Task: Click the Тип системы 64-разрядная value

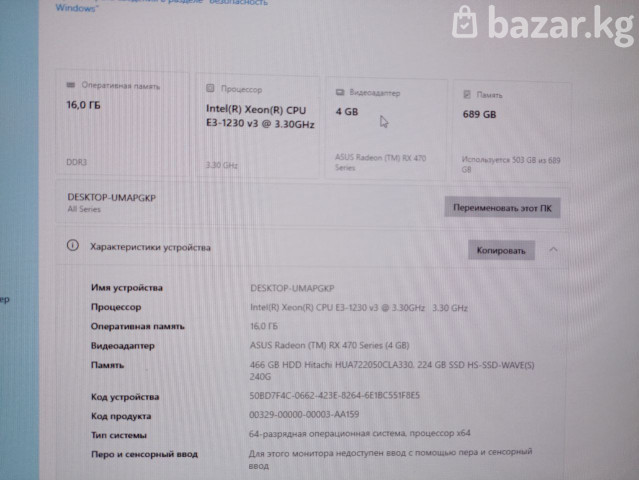Action: click(x=359, y=433)
